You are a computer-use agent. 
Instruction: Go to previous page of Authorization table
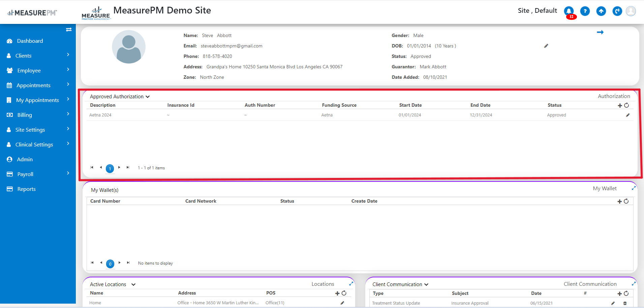[101, 167]
